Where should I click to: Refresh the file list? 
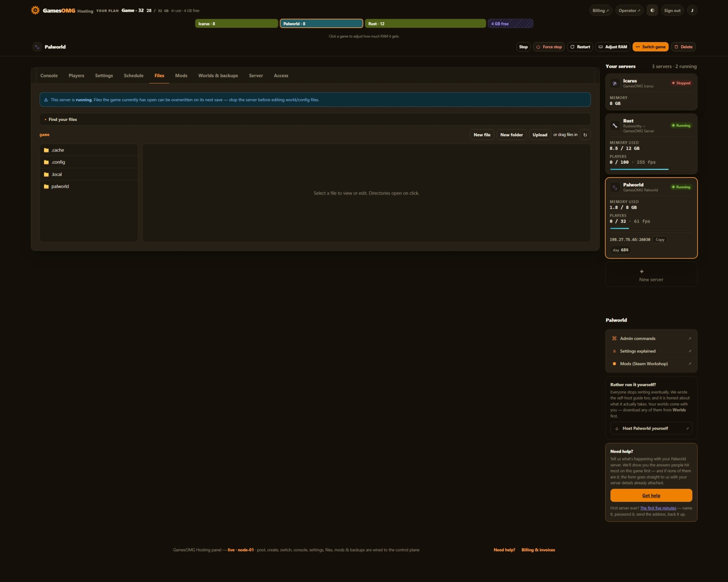click(x=585, y=135)
